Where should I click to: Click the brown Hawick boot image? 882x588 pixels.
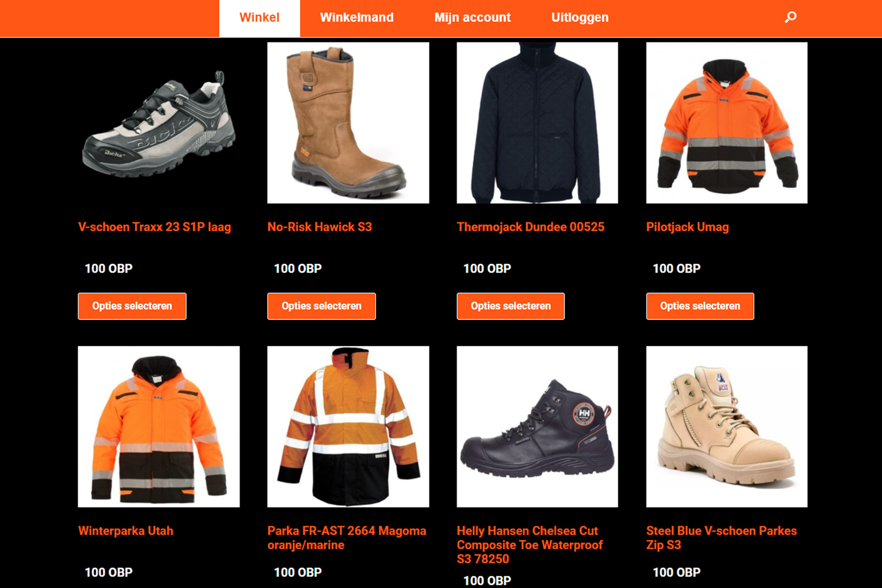pyautogui.click(x=348, y=123)
